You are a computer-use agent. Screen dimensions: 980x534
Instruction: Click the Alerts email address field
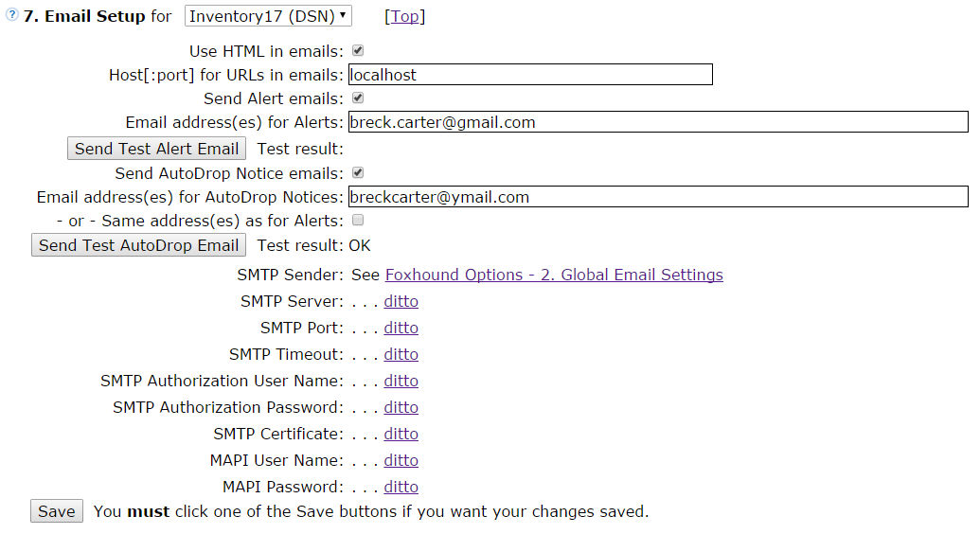click(657, 122)
